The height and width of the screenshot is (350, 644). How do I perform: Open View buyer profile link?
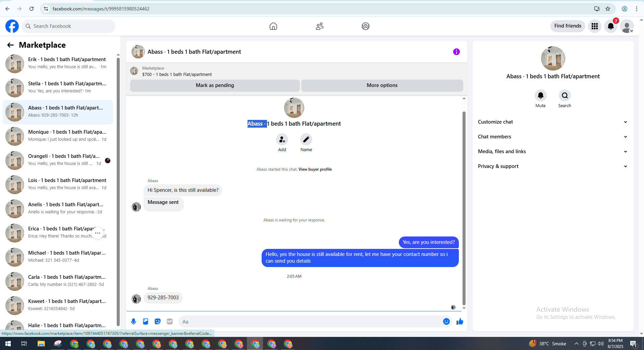click(x=315, y=169)
